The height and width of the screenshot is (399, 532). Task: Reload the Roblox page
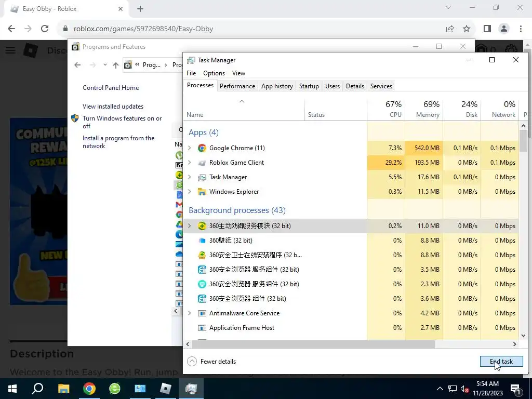pos(45,29)
